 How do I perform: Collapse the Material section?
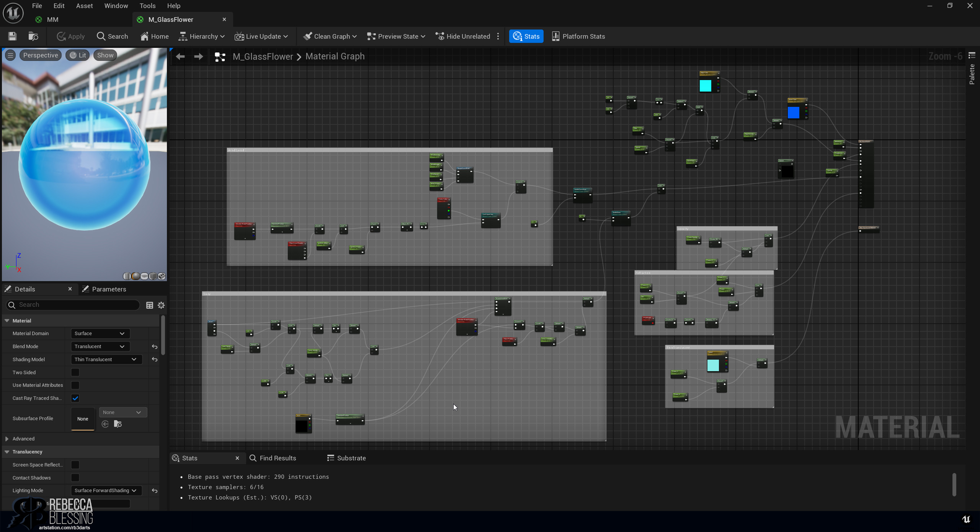click(x=7, y=321)
